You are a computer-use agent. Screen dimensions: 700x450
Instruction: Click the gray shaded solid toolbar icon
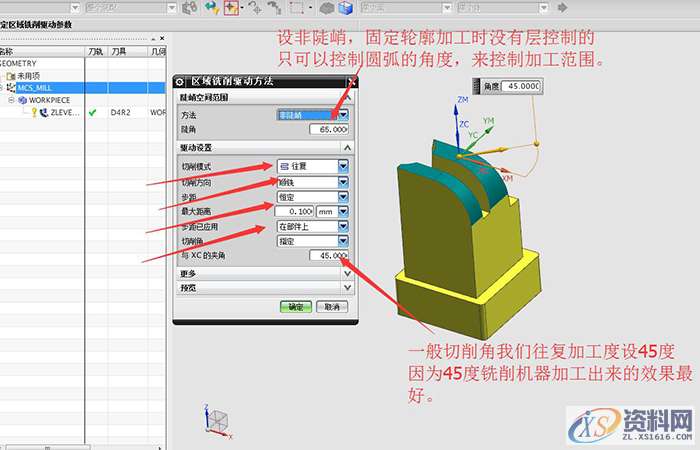327,8
